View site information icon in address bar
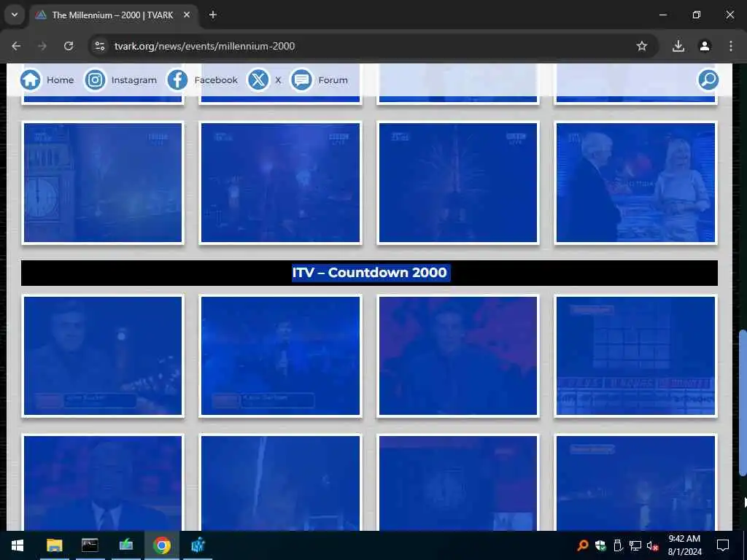 tap(99, 46)
